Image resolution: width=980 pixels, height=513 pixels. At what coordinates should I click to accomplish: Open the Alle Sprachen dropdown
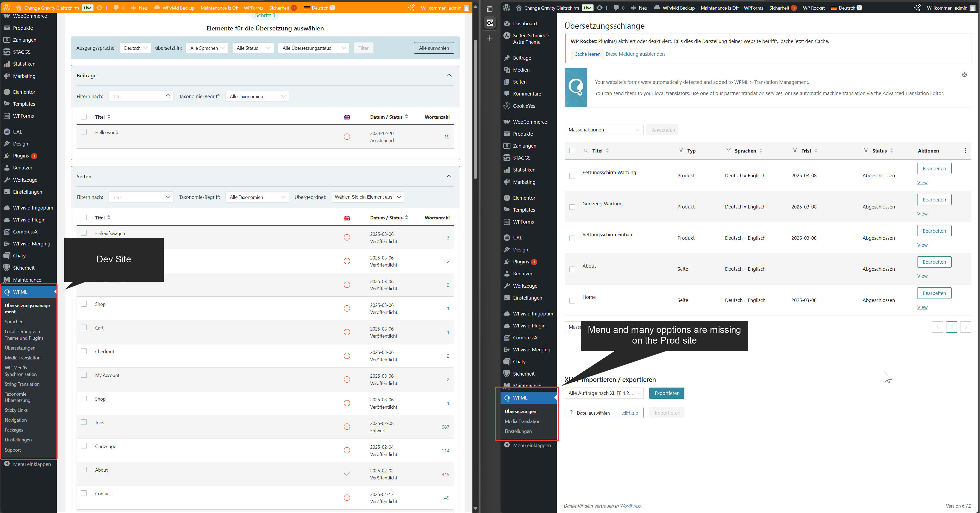tap(207, 48)
